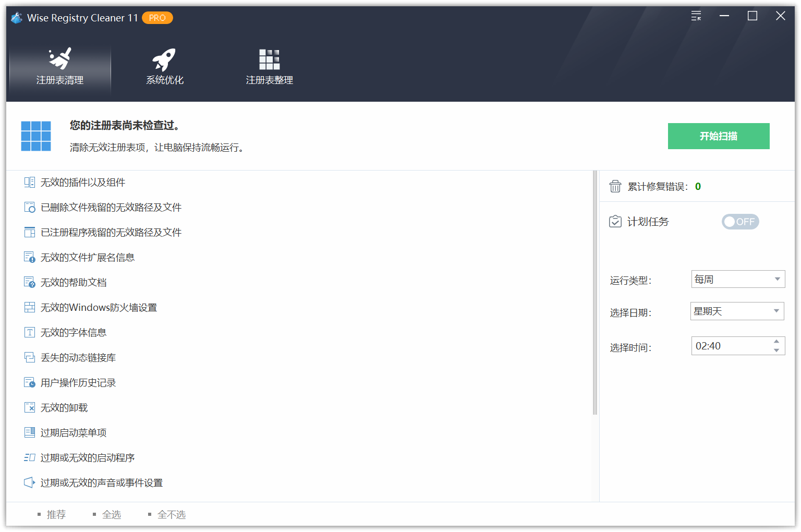The height and width of the screenshot is (532, 801).
Task: Select the 无效的插件以及组件 row text
Action: (x=83, y=183)
